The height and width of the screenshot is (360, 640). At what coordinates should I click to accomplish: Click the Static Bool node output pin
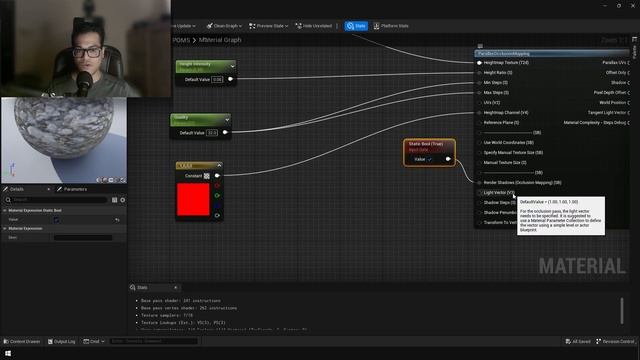(448, 159)
